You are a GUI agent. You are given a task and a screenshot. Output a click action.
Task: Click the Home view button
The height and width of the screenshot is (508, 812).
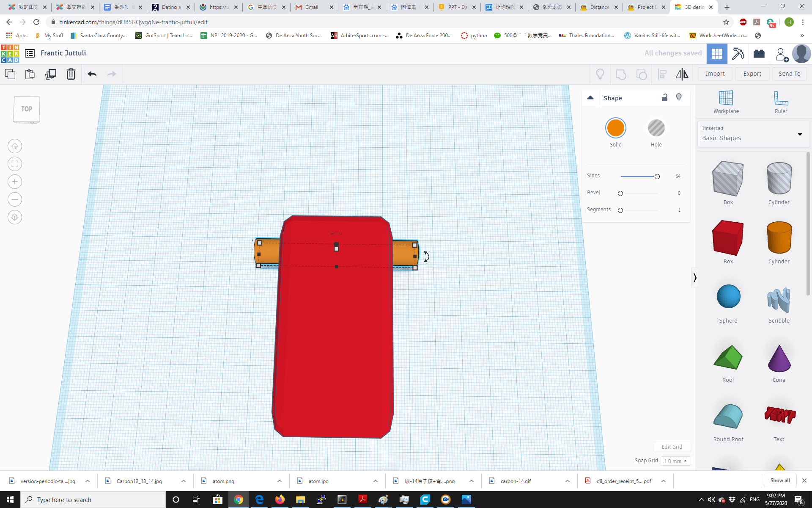click(x=15, y=146)
